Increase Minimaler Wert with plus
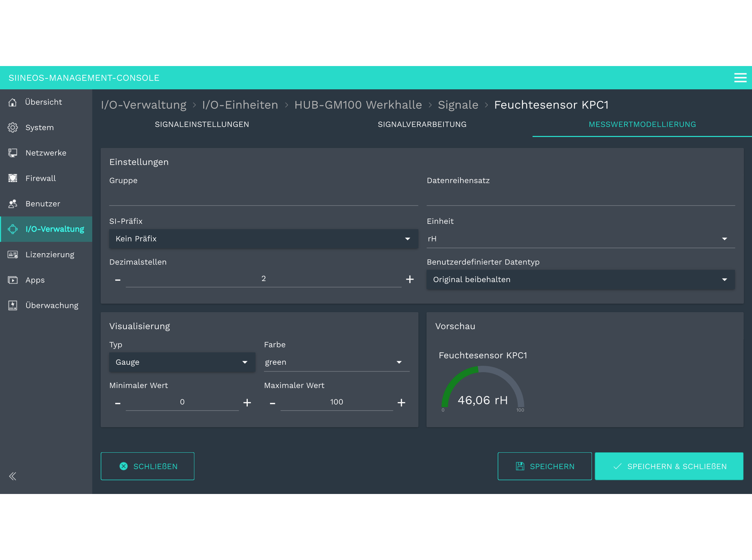This screenshot has width=752, height=560. click(247, 403)
